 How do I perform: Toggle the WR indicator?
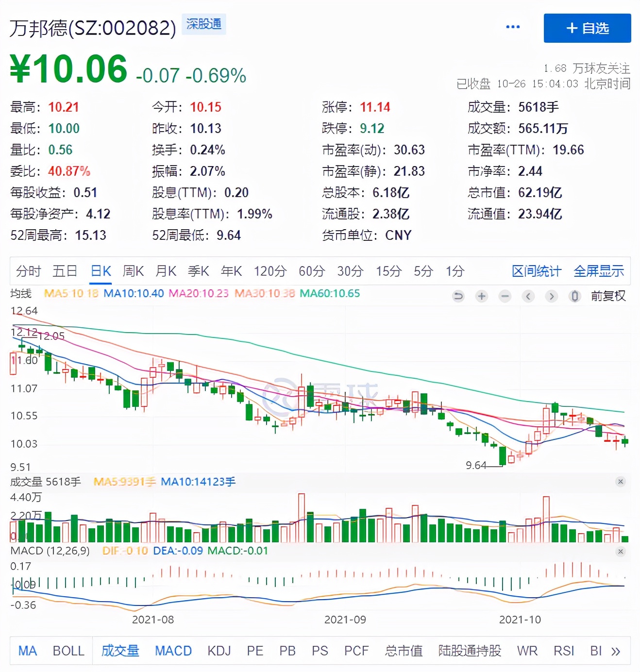(x=527, y=651)
